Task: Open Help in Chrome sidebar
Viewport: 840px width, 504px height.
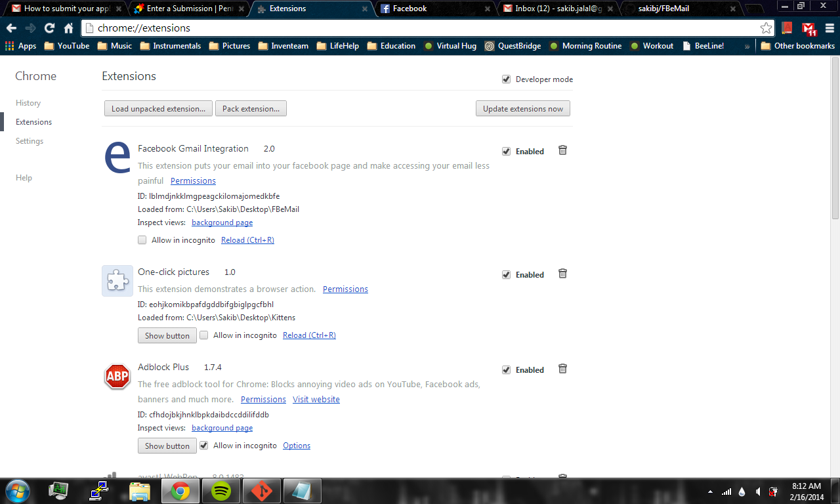Action: coord(24,178)
